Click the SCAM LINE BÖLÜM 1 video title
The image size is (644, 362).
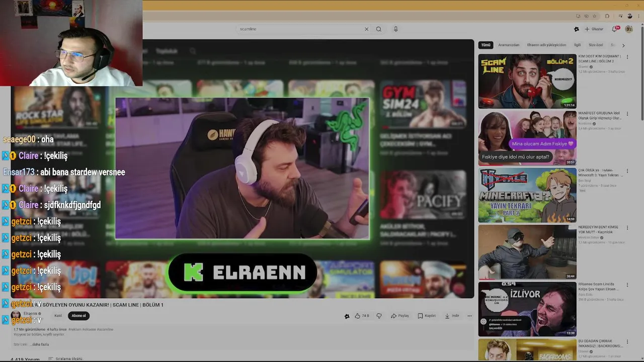click(88, 305)
